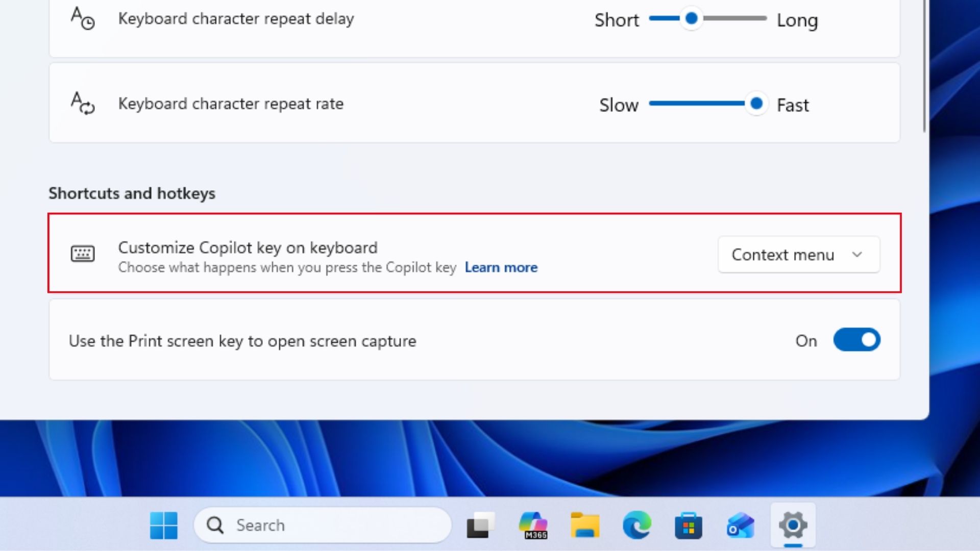
Task: Click the Use the Print screen key text
Action: click(242, 341)
